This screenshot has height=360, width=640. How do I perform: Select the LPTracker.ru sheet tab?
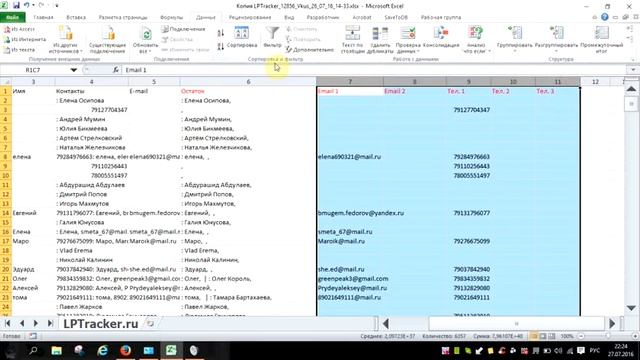pyautogui.click(x=101, y=324)
